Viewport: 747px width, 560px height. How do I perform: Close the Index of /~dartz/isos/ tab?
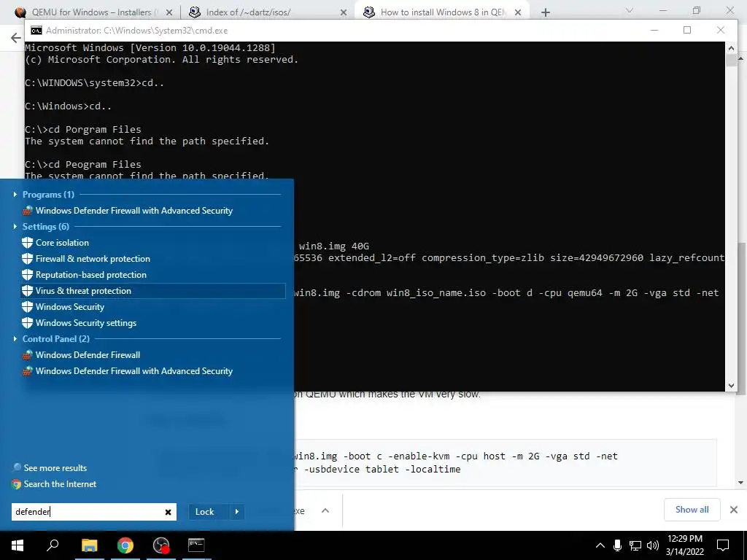click(x=344, y=13)
